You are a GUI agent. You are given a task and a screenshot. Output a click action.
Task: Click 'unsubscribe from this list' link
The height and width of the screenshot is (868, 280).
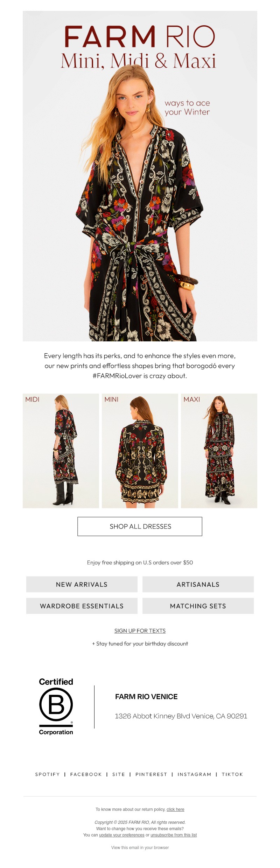(174, 835)
